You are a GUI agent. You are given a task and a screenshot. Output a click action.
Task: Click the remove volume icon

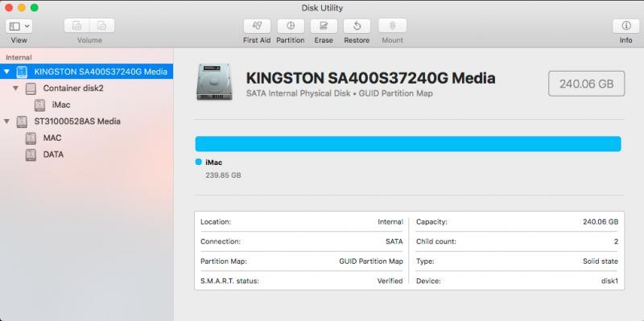pos(102,26)
